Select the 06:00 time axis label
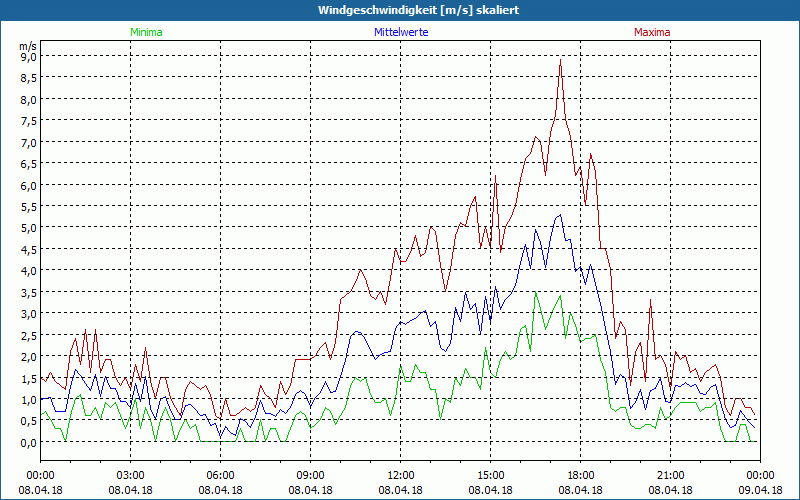800x500 pixels. (221, 475)
